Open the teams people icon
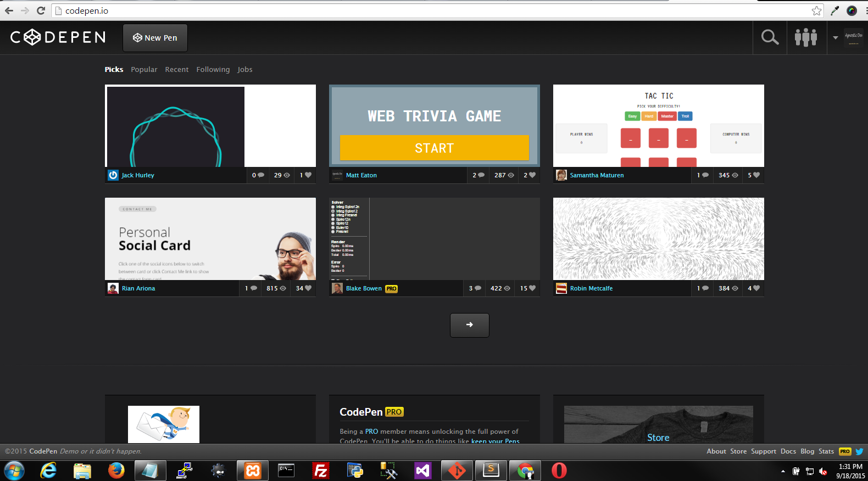This screenshot has width=868, height=481. [806, 37]
